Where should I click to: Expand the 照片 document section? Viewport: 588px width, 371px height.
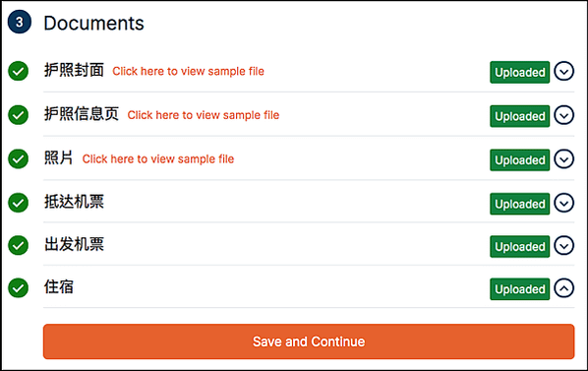(563, 158)
